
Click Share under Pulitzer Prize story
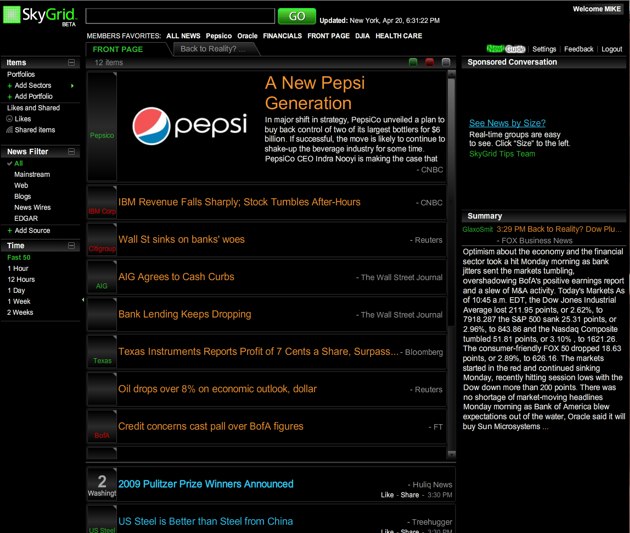[x=409, y=495]
